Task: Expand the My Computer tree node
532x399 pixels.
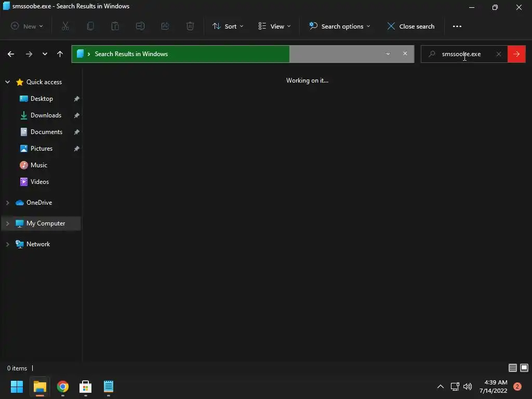Action: pyautogui.click(x=7, y=223)
